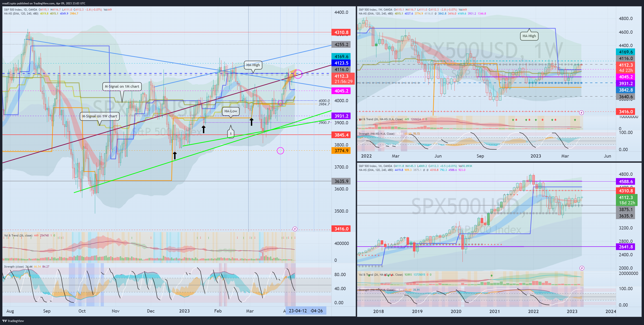Viewport: 644px width, 325px height.
Task: Click the blue 3931.2 label on weekly chart
Action: [626, 84]
